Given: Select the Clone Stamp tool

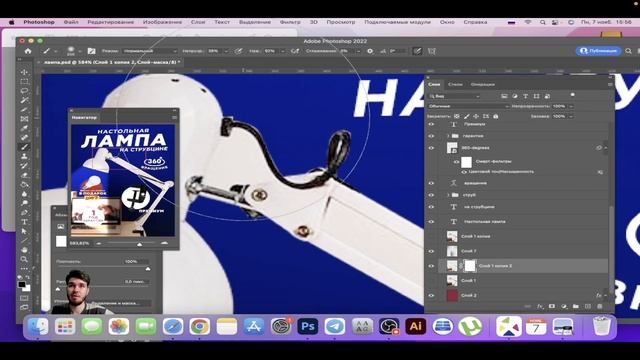Looking at the screenshot, I should 24,156.
